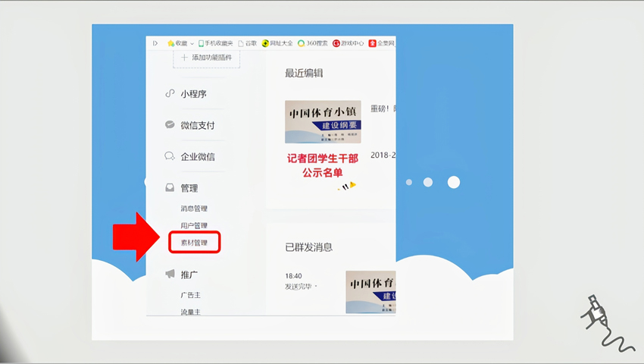The height and width of the screenshot is (364, 644).
Task: Open the 谷歌 bookmark
Action: click(x=247, y=43)
